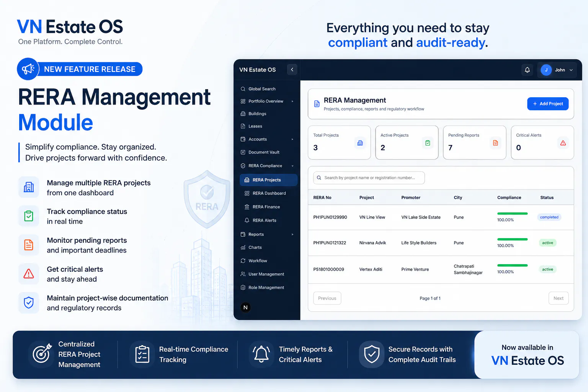The height and width of the screenshot is (392, 588).
Task: Click Vertex Aditi active status badge
Action: pos(547,269)
